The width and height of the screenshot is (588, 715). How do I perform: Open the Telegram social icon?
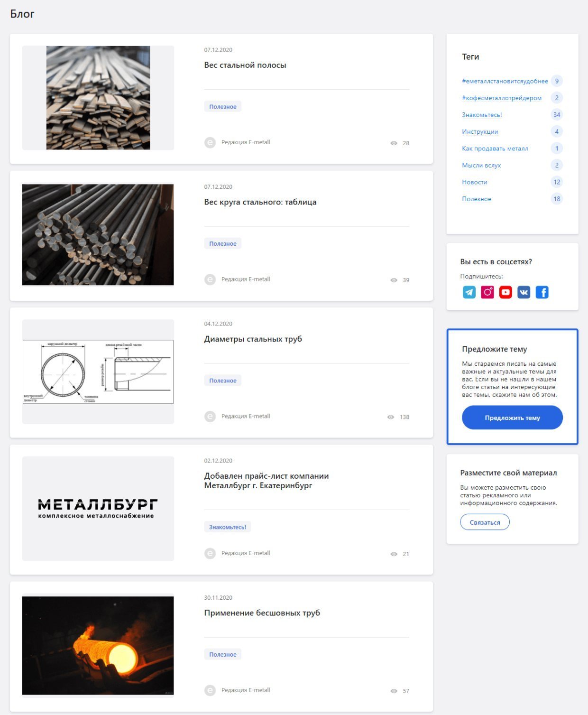(x=469, y=292)
